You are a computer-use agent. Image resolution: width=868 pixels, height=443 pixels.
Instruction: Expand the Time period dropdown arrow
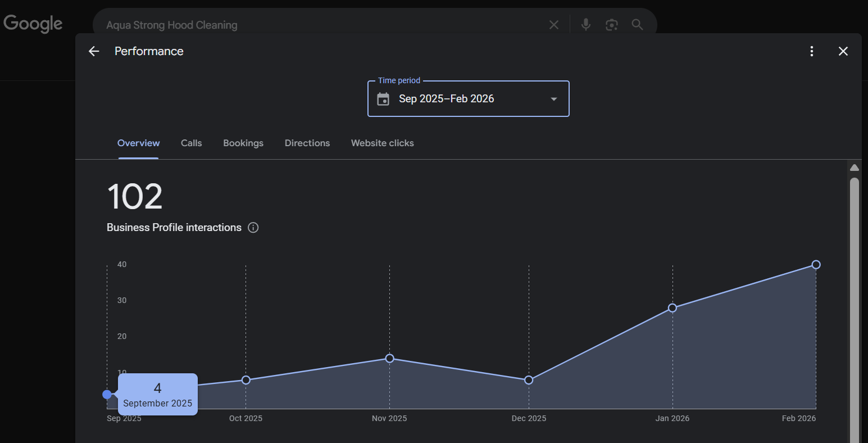tap(553, 99)
